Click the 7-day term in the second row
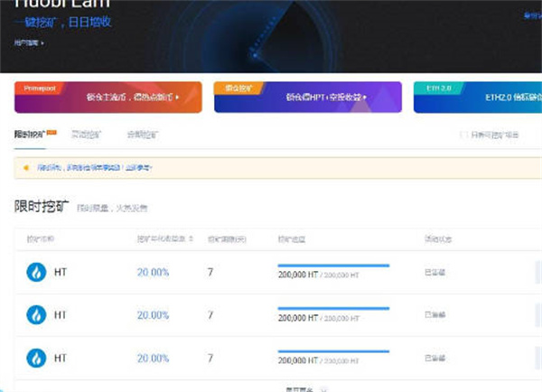This screenshot has width=542, height=392. click(x=210, y=315)
